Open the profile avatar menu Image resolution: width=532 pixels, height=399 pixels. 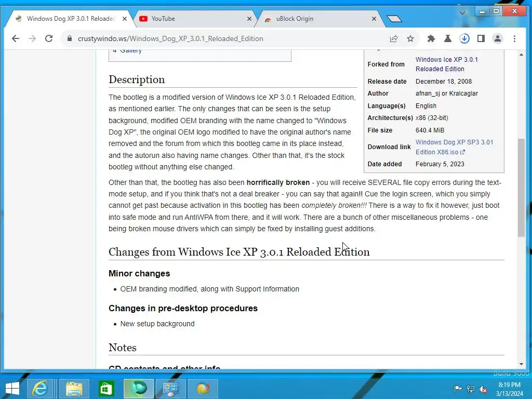pos(498,38)
